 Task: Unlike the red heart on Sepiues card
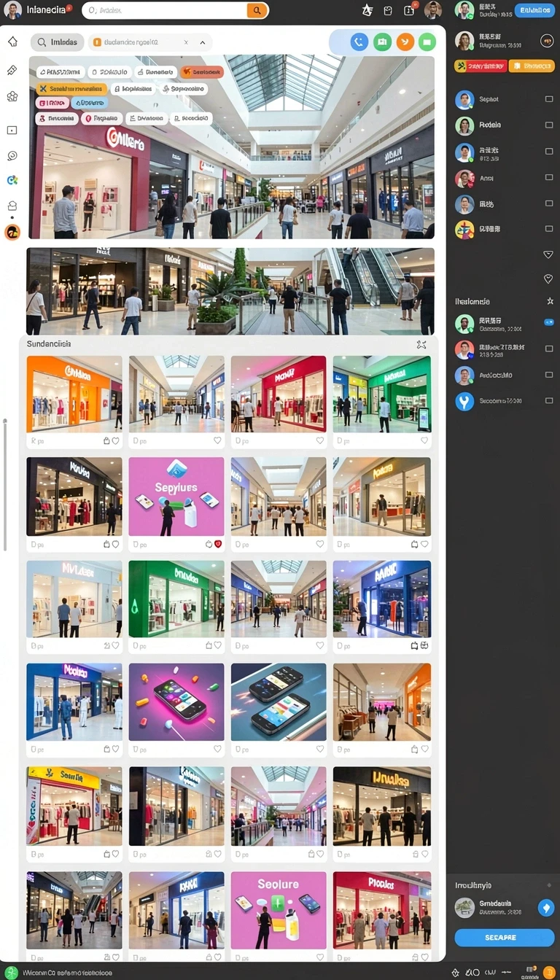tap(217, 544)
